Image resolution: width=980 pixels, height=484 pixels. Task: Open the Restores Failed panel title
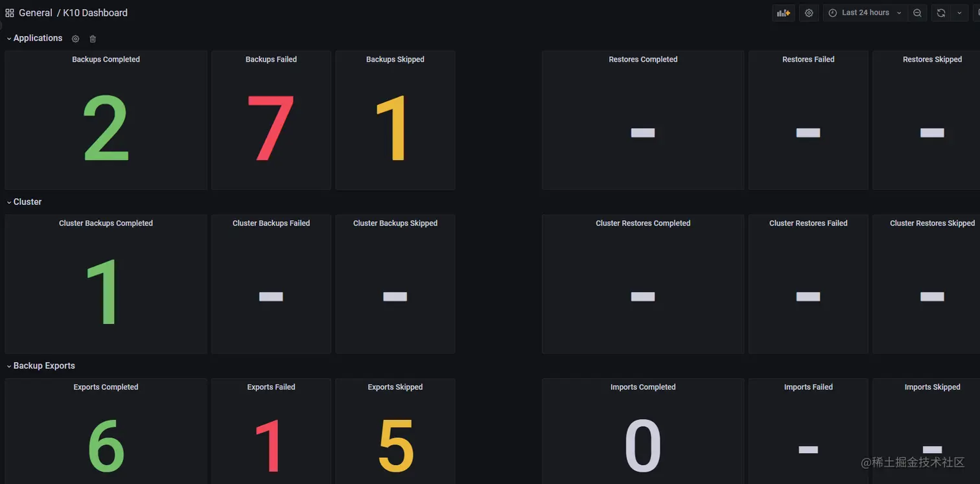click(808, 60)
